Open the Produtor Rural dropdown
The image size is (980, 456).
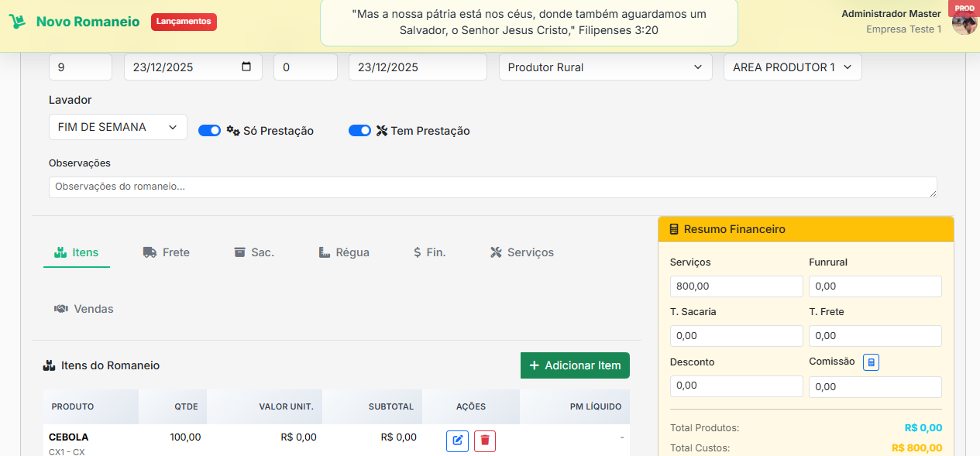pyautogui.click(x=605, y=67)
